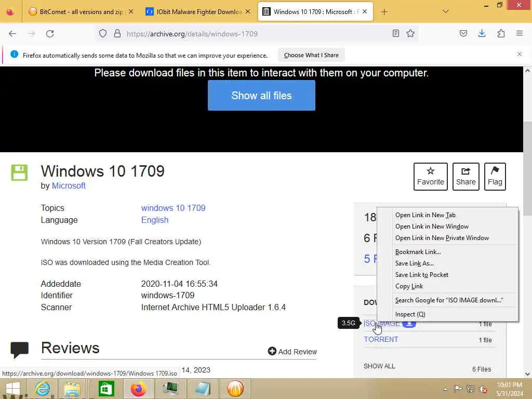Open the Downloads panel arrow icon
532x399 pixels.
point(482,33)
